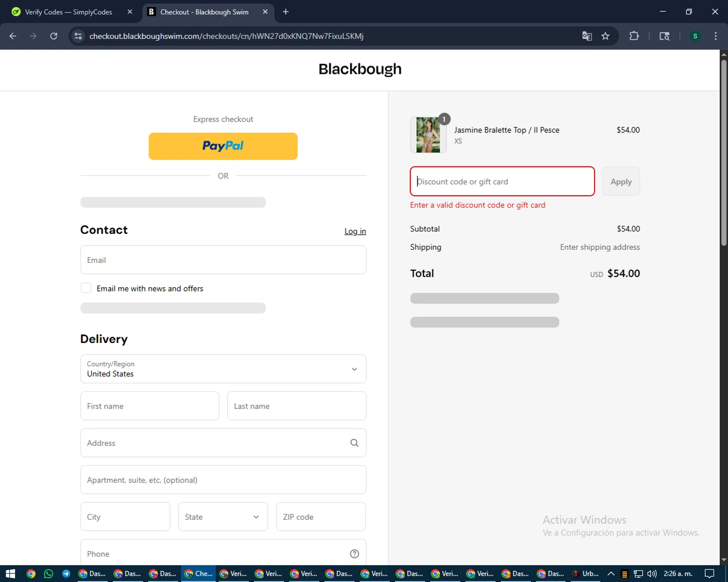Apply the discount code

(x=621, y=181)
